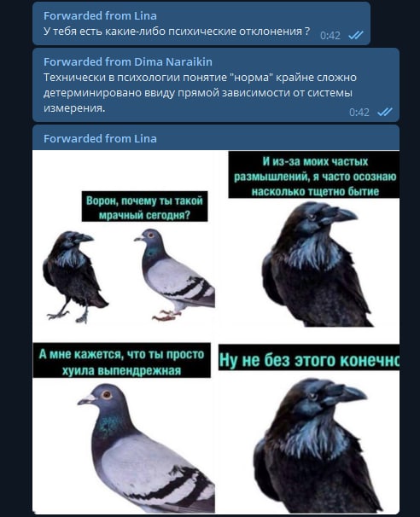The width and height of the screenshot is (420, 517).
Task: Click the 0:42 timestamp on Dima Naraikin's message
Action: (359, 113)
